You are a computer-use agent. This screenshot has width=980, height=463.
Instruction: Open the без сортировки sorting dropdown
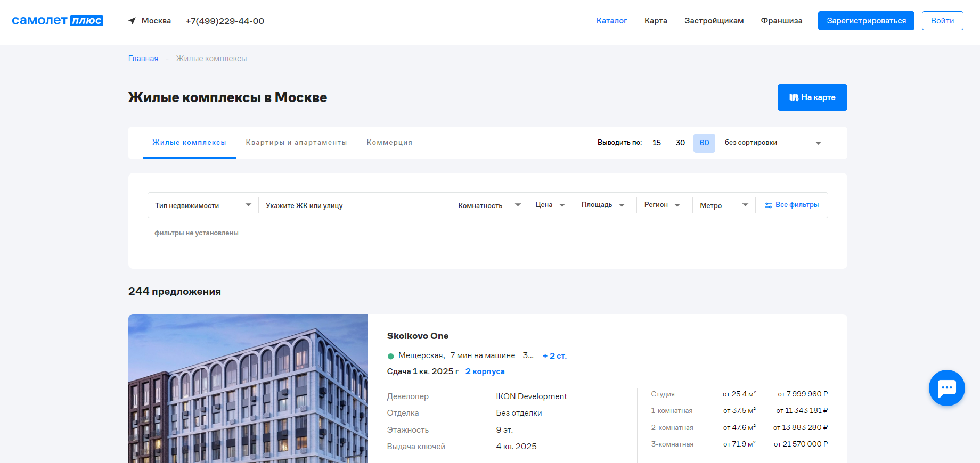point(772,143)
